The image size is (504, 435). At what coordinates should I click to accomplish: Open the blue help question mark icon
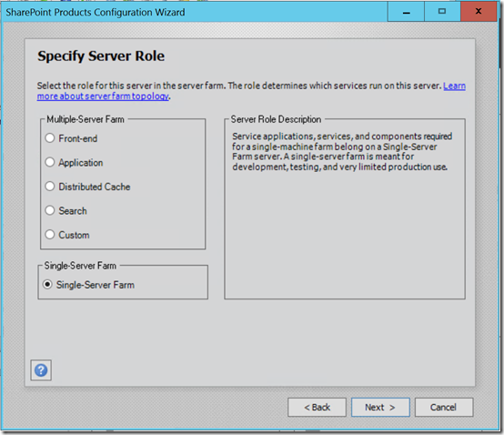[41, 370]
